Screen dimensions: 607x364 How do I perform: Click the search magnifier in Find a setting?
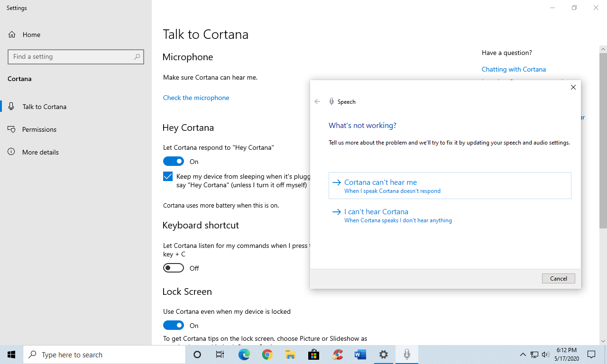[137, 56]
